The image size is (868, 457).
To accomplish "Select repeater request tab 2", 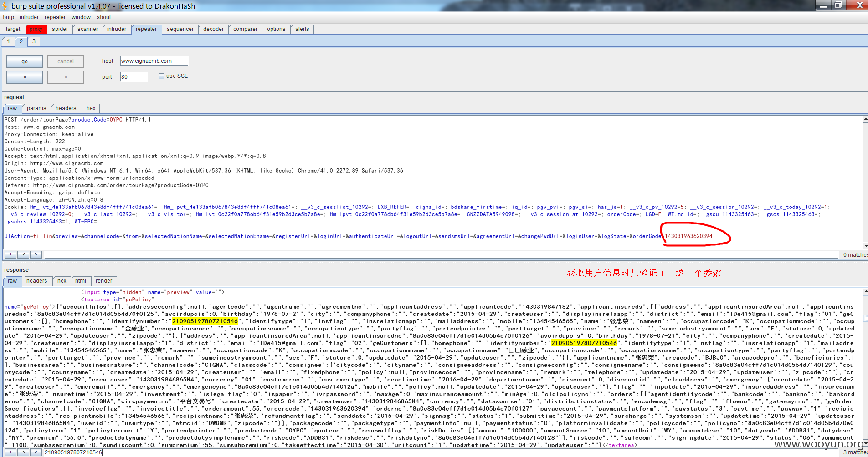I will (21, 41).
